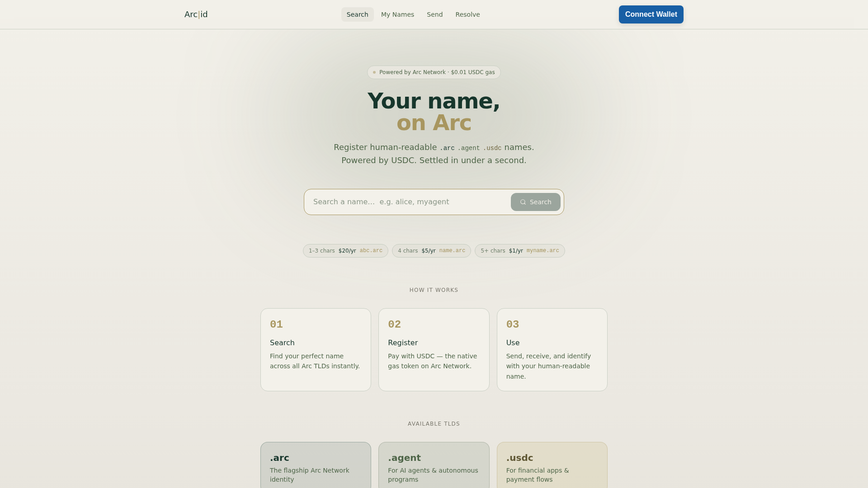The image size is (868, 488).
Task: Select the .arc TLD card
Action: [316, 465]
